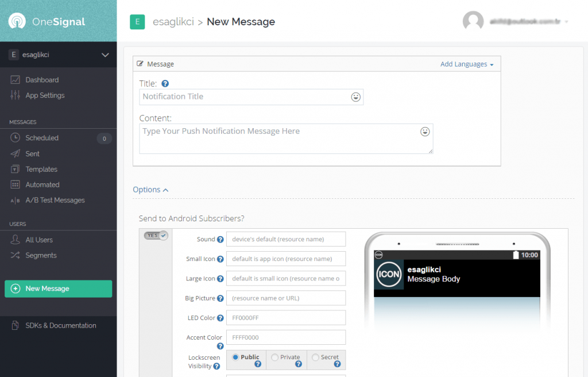Click the help icon under Public option
This screenshot has height=377, width=588.
coord(258,364)
